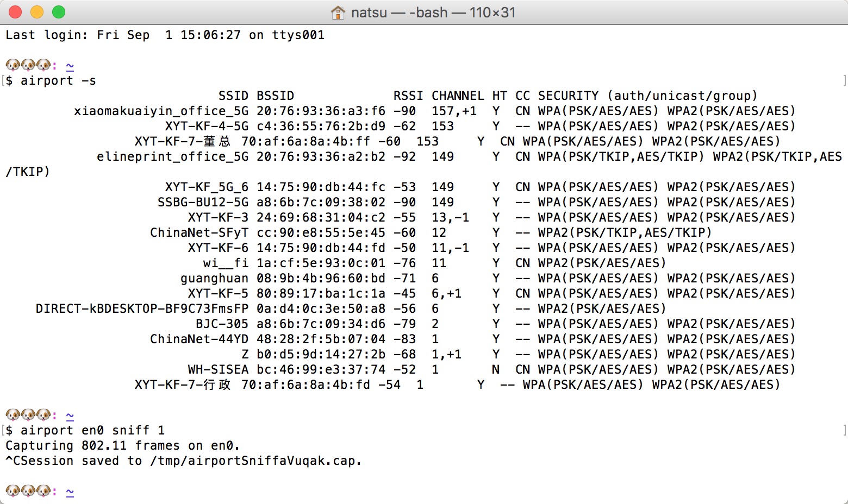Click the XYT-KF-5 network name

pyautogui.click(x=218, y=294)
